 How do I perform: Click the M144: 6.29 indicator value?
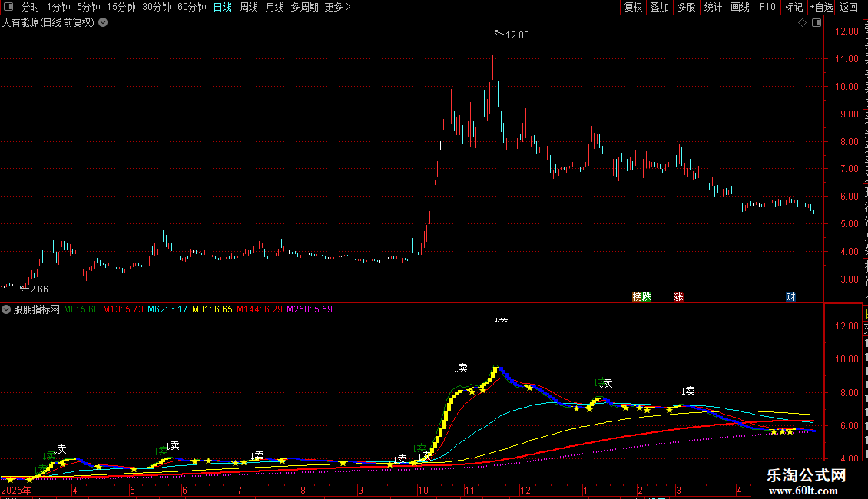pos(260,309)
